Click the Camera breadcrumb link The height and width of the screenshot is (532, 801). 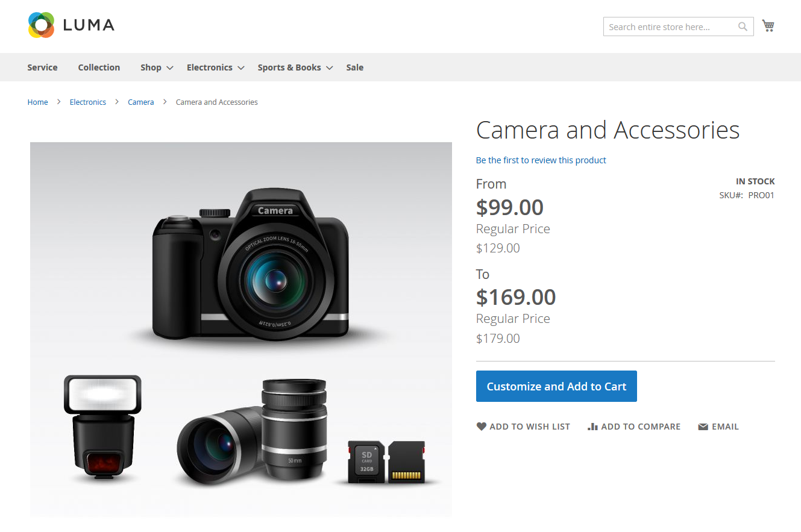pyautogui.click(x=140, y=102)
